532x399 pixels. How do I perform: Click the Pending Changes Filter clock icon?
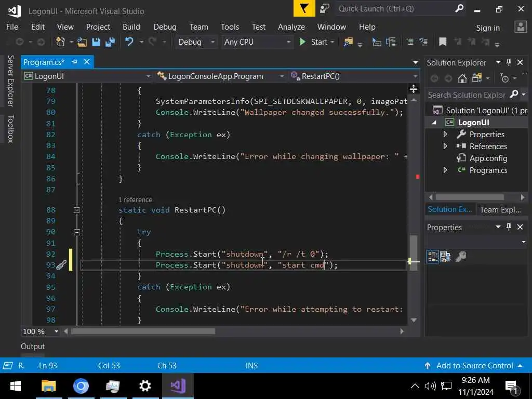click(x=504, y=79)
